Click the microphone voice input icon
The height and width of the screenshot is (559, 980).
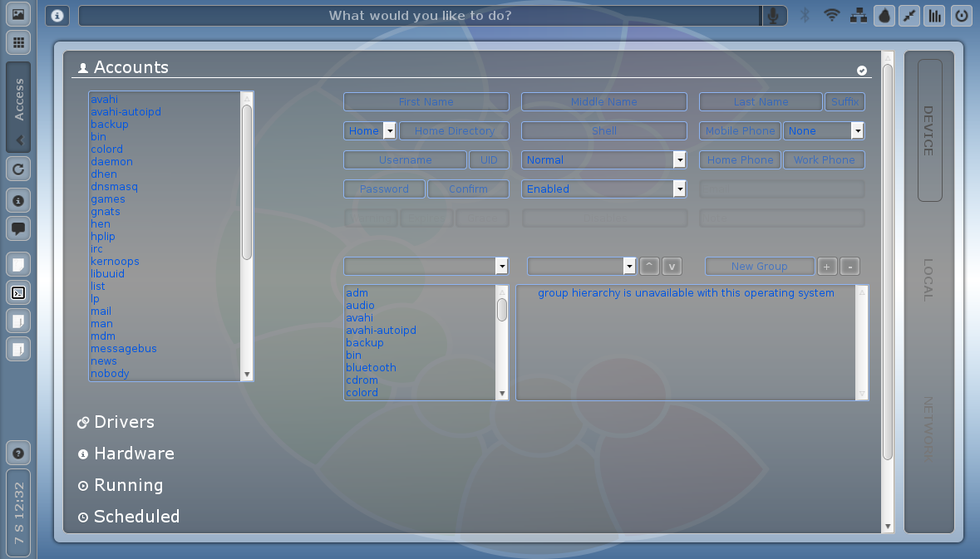pyautogui.click(x=774, y=16)
